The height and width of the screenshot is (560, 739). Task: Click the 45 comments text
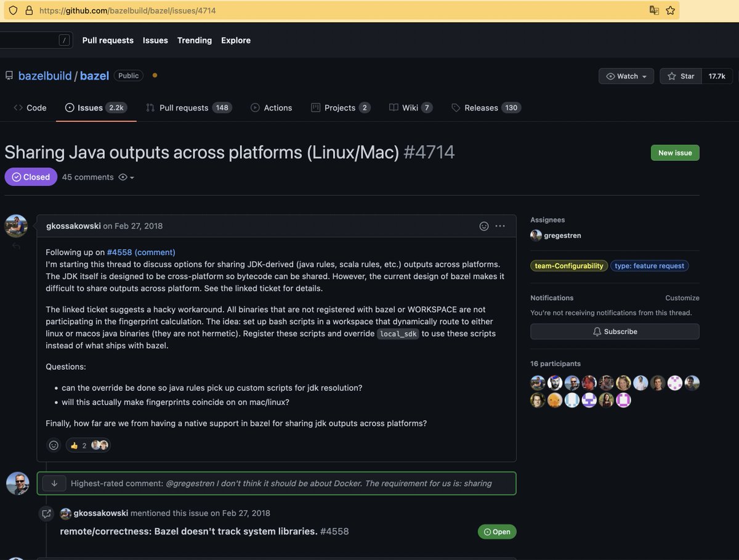(88, 177)
